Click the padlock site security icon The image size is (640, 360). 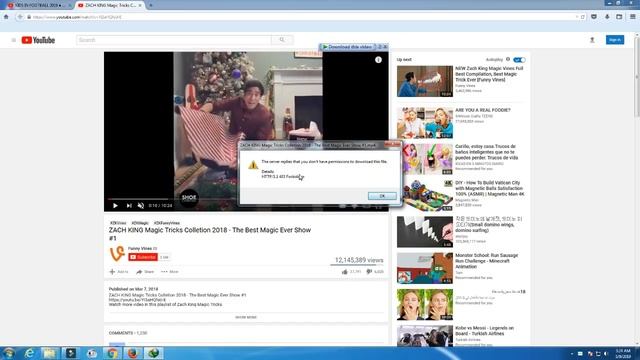coord(29,17)
